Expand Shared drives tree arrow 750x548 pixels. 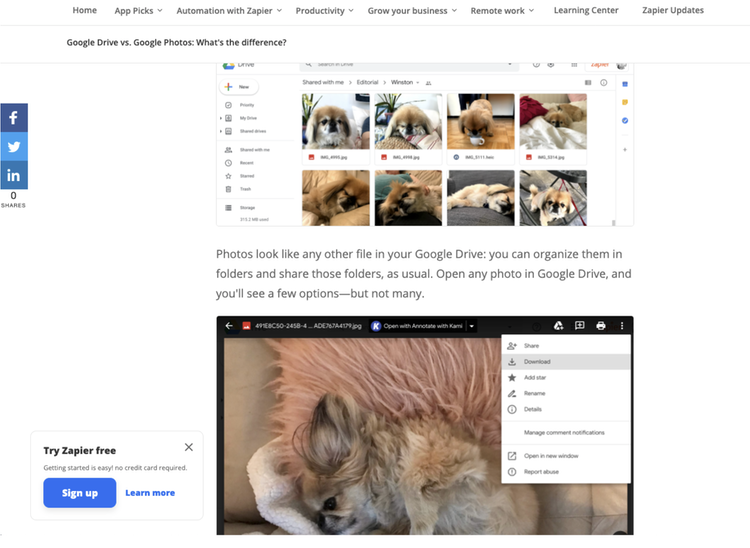click(x=221, y=131)
